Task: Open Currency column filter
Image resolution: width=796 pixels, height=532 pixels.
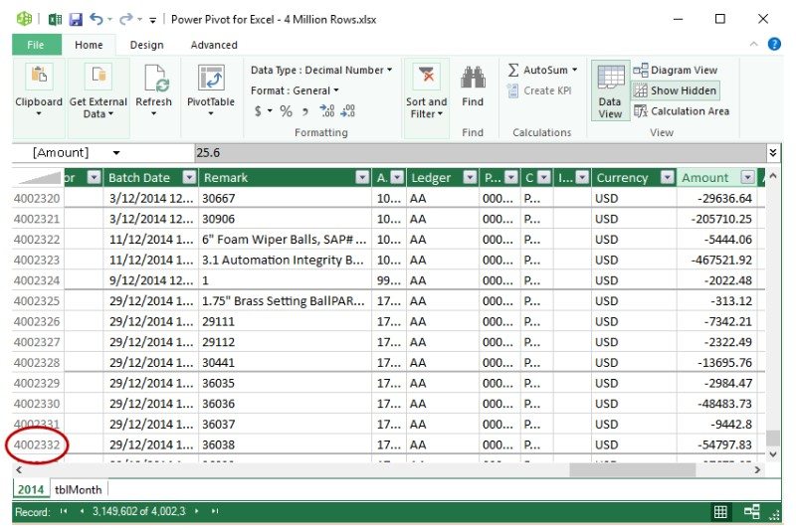Action: pyautogui.click(x=667, y=178)
